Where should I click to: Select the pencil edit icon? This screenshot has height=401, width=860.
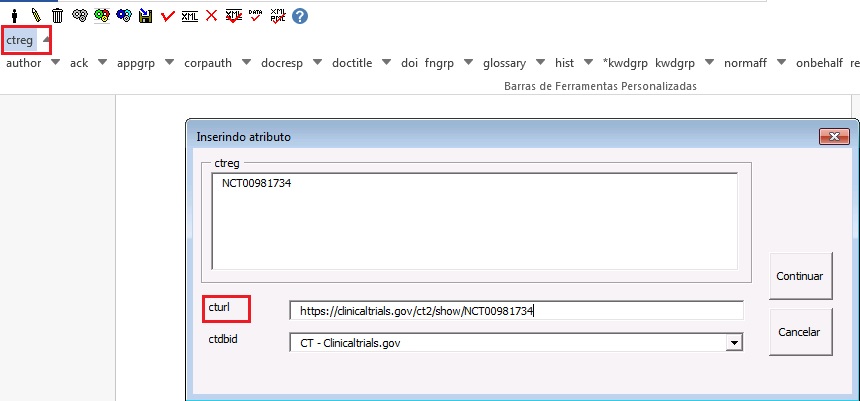coord(35,16)
